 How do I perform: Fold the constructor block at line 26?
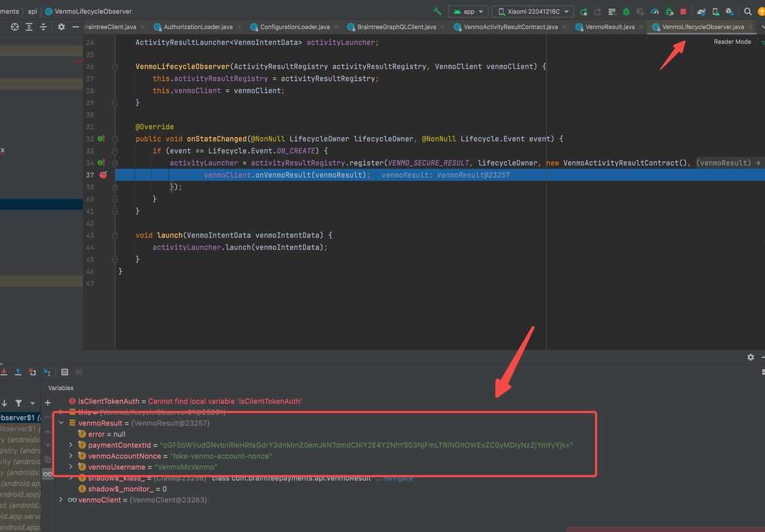[x=115, y=66]
